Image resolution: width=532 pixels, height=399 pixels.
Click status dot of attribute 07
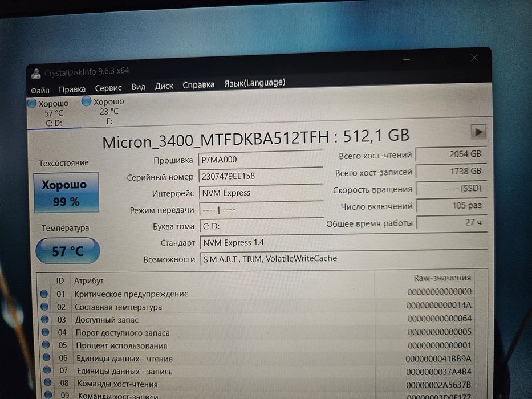(47, 370)
